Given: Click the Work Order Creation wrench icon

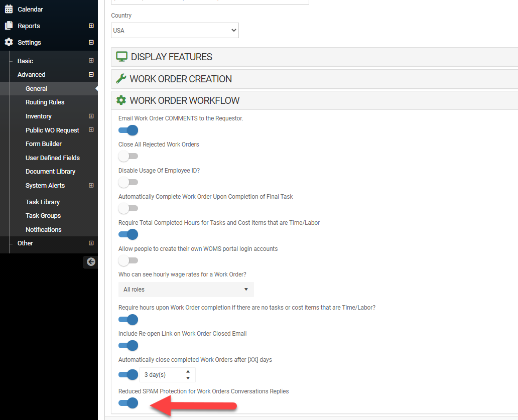Looking at the screenshot, I should pos(121,79).
